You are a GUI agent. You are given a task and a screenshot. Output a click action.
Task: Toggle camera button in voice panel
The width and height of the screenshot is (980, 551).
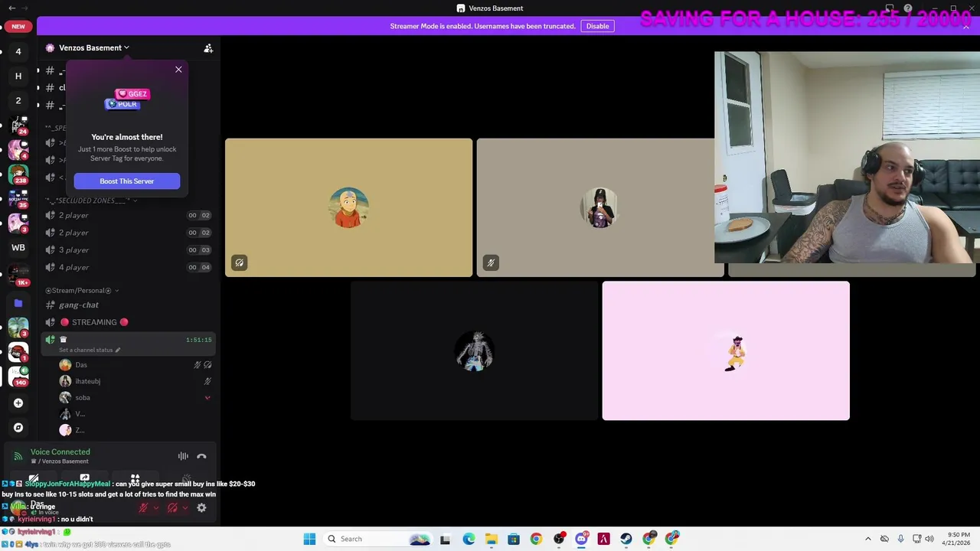coord(34,478)
